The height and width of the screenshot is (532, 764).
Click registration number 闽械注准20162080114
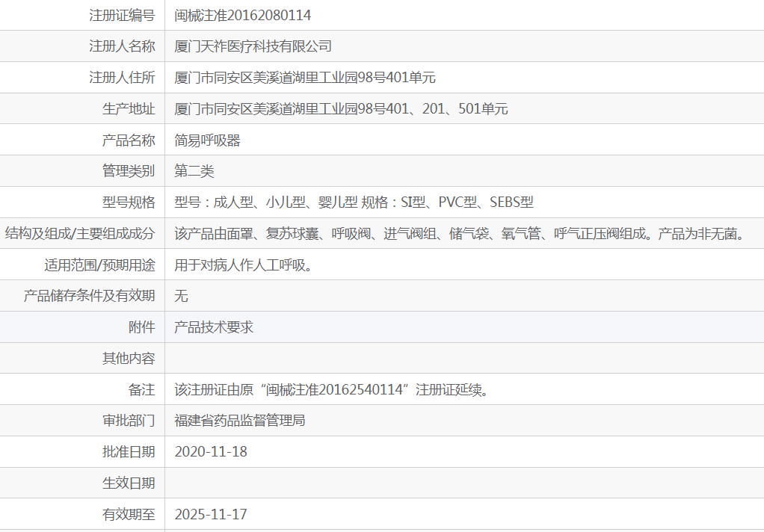243,15
